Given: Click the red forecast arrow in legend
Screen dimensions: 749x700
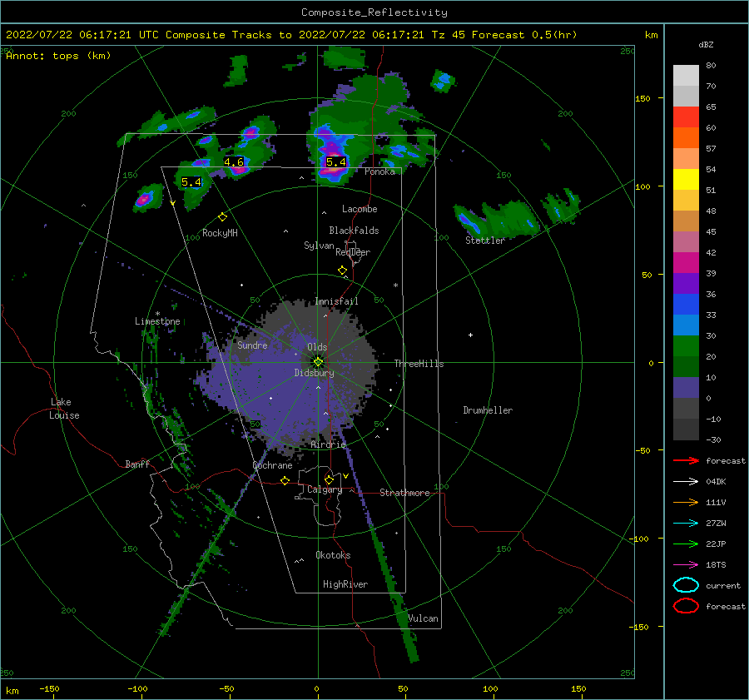Looking at the screenshot, I should coord(686,460).
